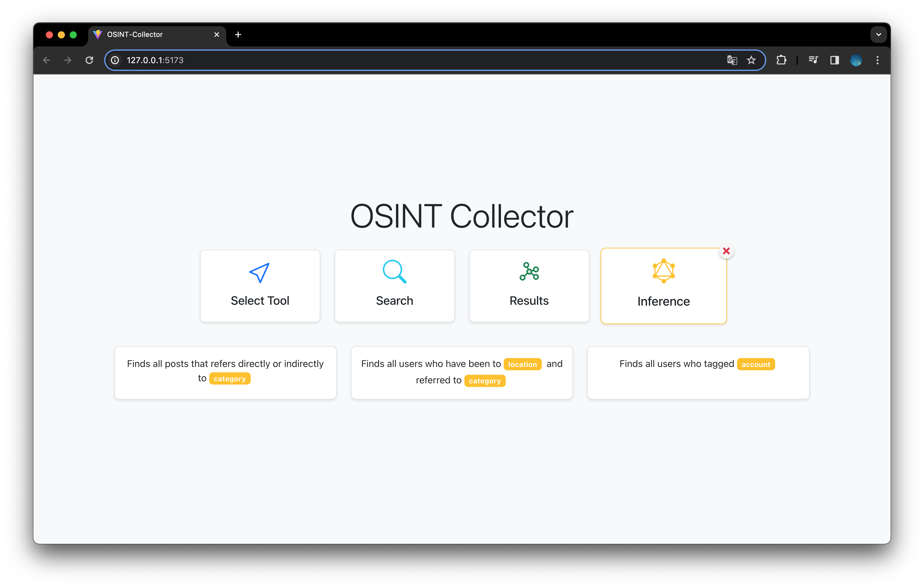
Task: Click category badge in location rule
Action: [x=485, y=381]
